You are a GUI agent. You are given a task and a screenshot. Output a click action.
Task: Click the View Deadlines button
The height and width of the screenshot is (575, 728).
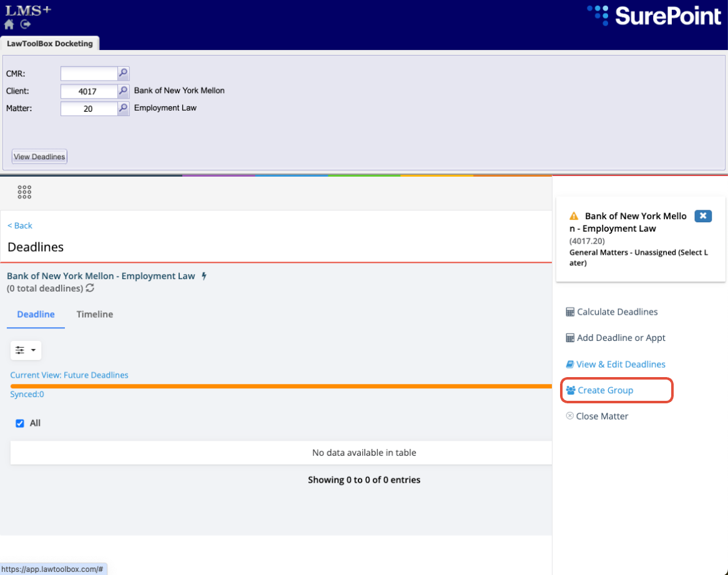[39, 157]
